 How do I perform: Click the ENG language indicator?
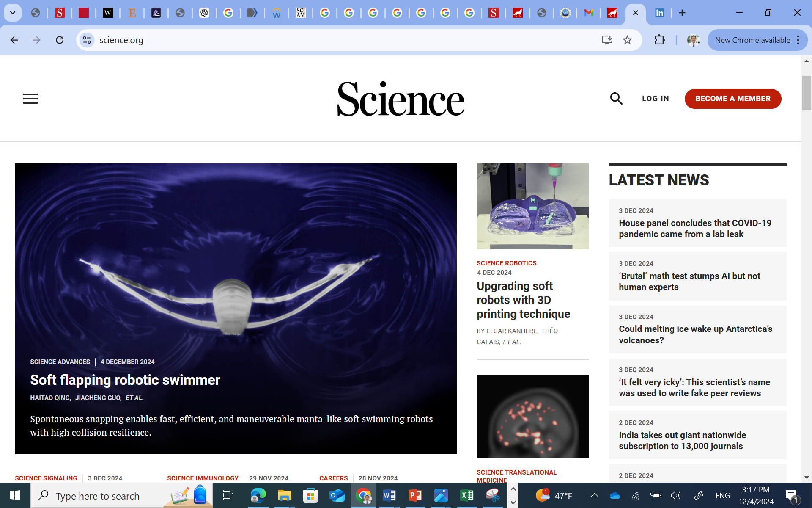[722, 495]
